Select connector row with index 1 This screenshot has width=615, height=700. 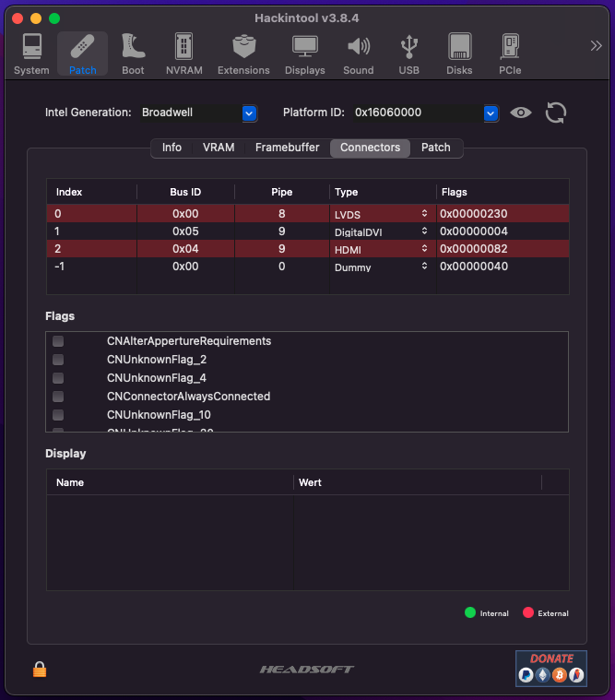308,231
